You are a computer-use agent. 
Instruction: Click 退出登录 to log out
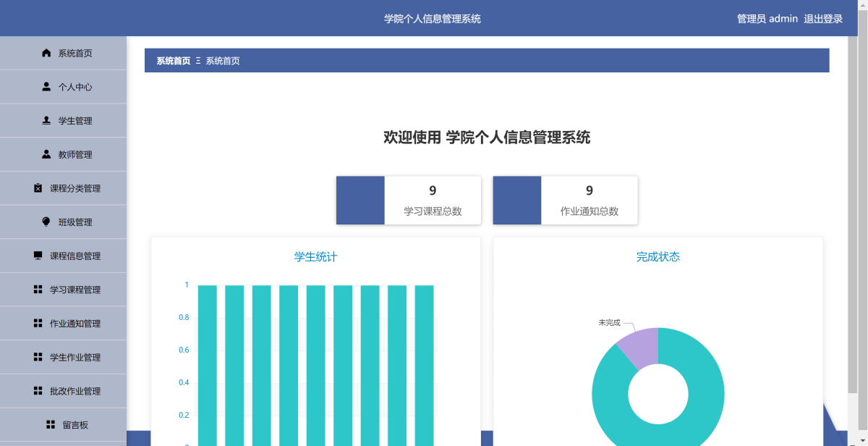tap(823, 19)
